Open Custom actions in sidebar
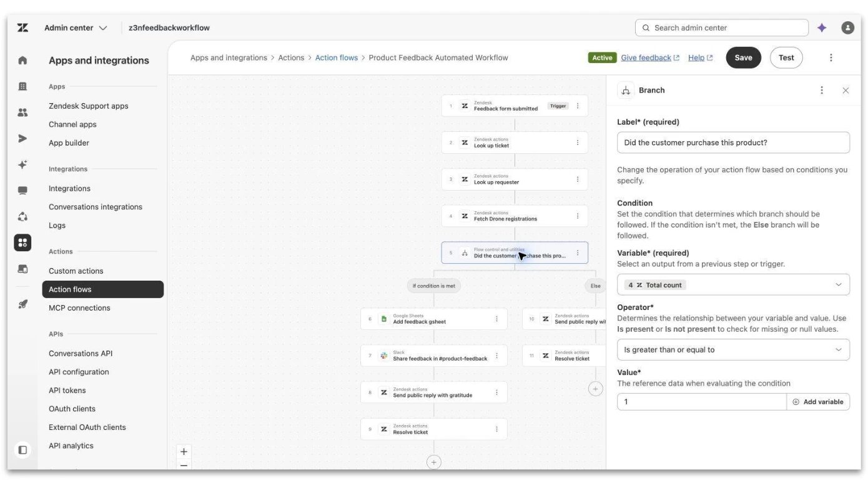Viewport: 868px width, 485px height. click(x=76, y=271)
